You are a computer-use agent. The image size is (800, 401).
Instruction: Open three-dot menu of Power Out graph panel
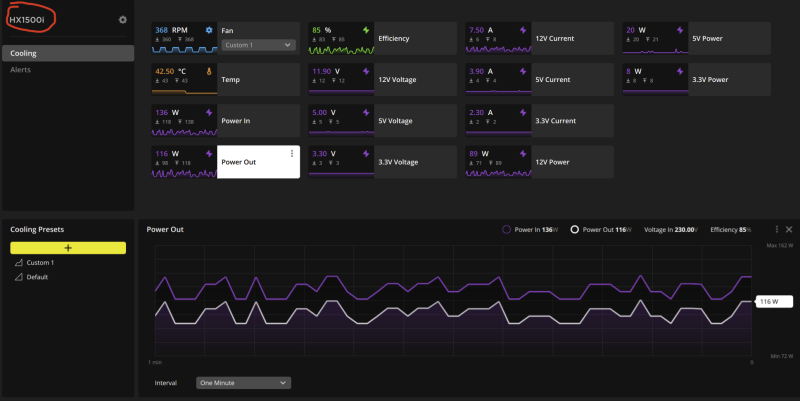(x=777, y=230)
